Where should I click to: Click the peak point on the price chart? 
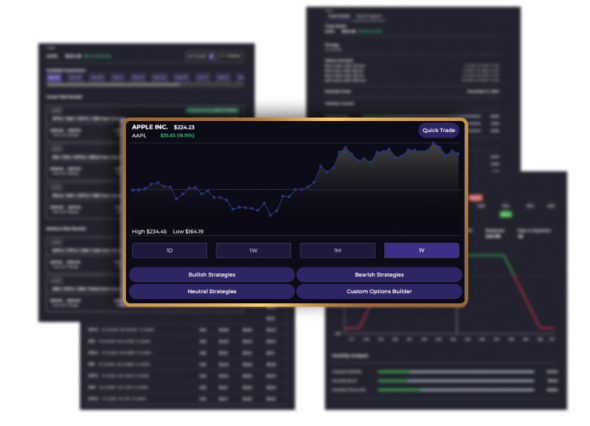(433, 143)
